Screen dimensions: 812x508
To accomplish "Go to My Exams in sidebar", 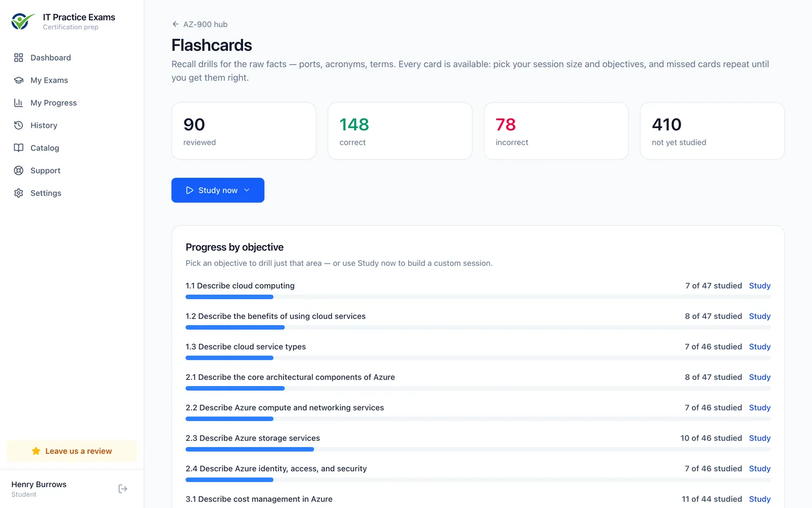I will pos(72,80).
